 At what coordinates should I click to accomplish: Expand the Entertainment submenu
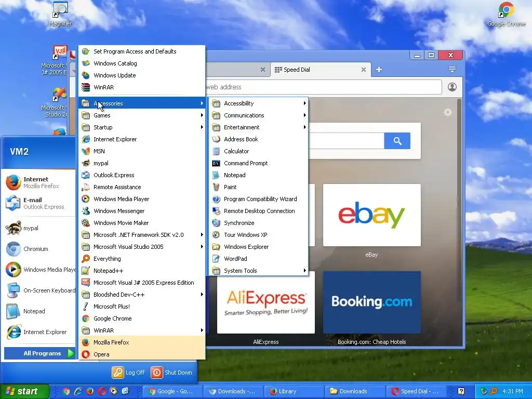(259, 127)
